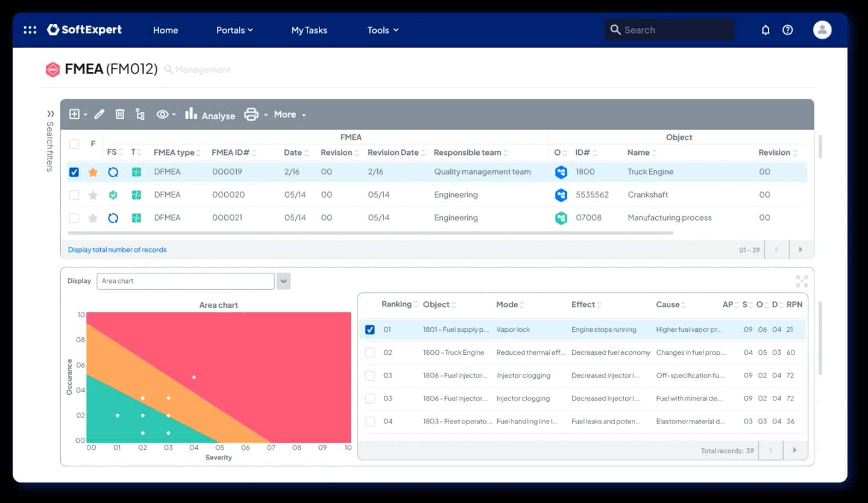The width and height of the screenshot is (868, 503).
Task: Toggle favorite star for FMEA 000020
Action: tap(93, 195)
